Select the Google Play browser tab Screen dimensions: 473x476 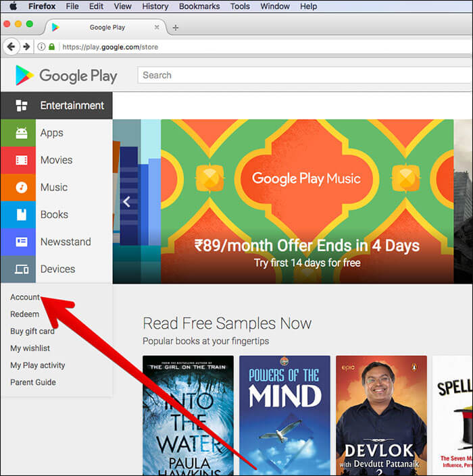(105, 27)
